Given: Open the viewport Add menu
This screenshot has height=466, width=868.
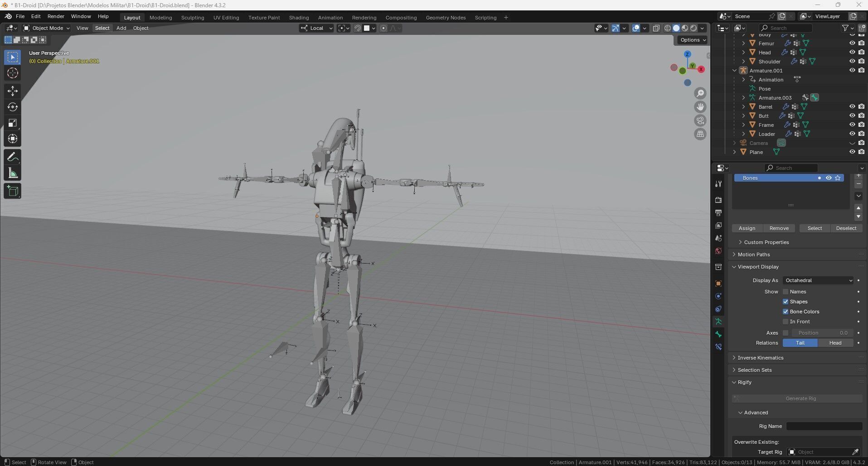Looking at the screenshot, I should tap(121, 28).
